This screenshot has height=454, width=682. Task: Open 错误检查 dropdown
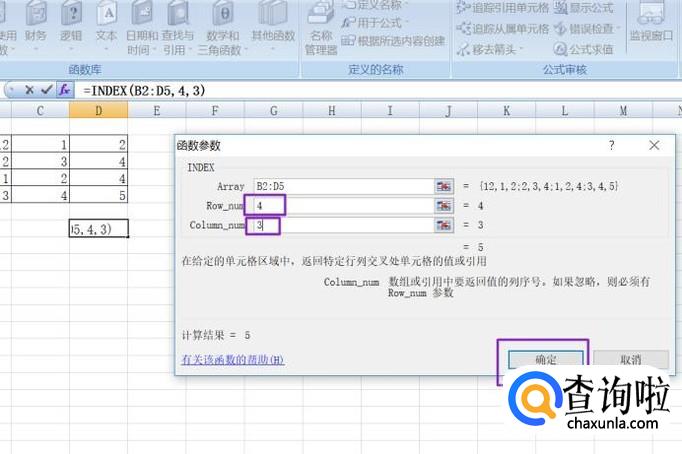(x=585, y=29)
